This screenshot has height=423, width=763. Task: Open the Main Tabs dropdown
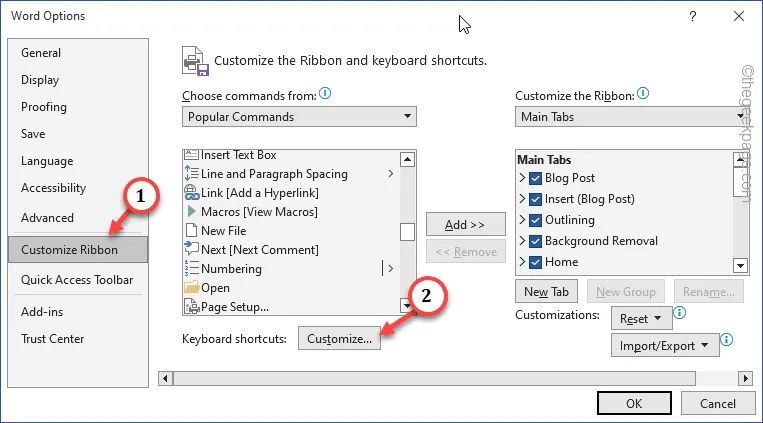point(632,117)
